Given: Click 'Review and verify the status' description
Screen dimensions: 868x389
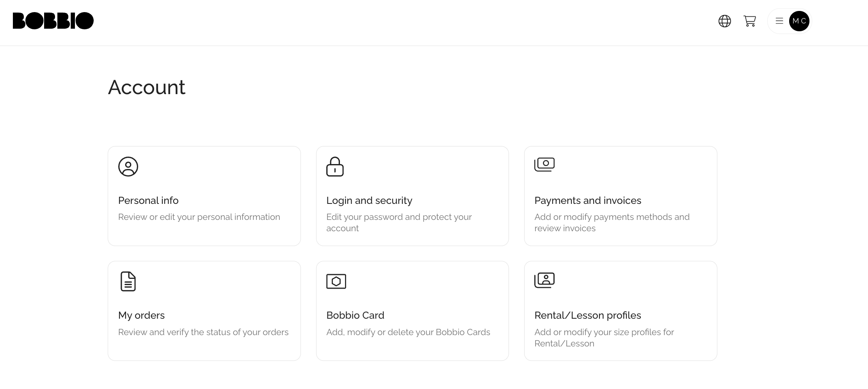Looking at the screenshot, I should [x=203, y=332].
